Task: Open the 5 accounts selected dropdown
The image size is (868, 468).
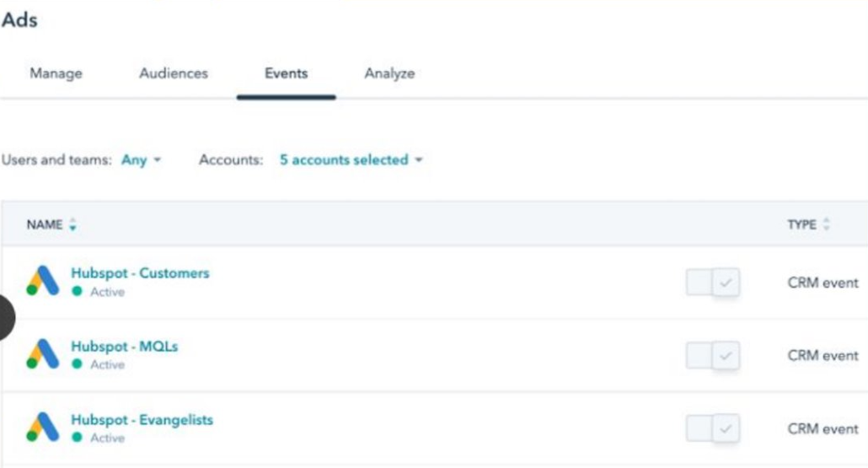Action: 351,160
